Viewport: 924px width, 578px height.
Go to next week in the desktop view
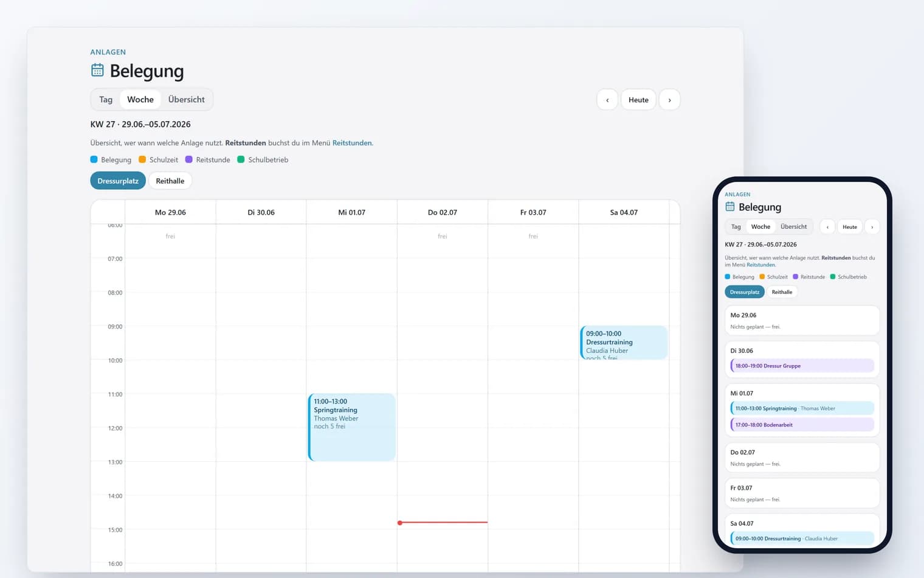670,100
